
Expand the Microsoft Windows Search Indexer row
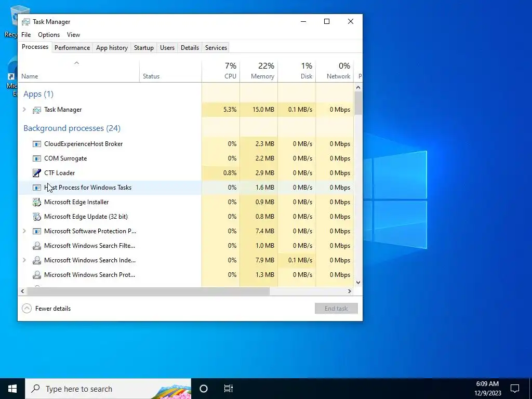(24, 260)
